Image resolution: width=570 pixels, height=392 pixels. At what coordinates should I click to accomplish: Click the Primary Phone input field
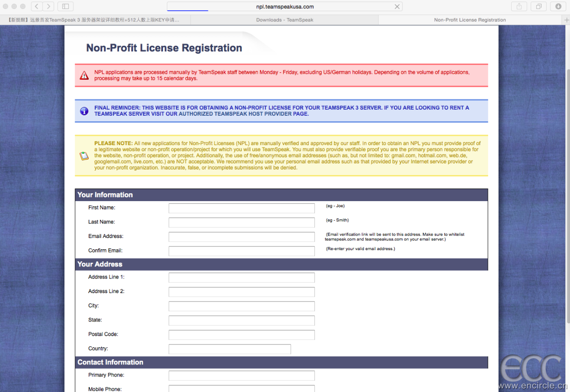point(242,376)
